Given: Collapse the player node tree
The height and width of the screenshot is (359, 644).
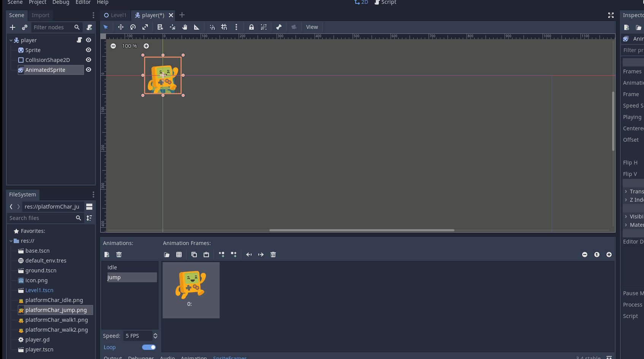Looking at the screenshot, I should [11, 40].
